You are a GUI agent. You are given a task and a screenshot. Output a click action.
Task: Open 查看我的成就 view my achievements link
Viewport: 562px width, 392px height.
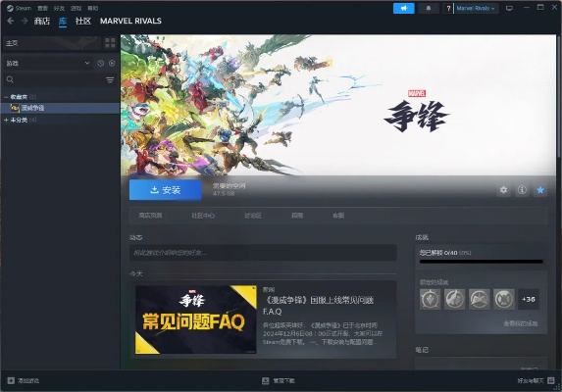coord(521,323)
